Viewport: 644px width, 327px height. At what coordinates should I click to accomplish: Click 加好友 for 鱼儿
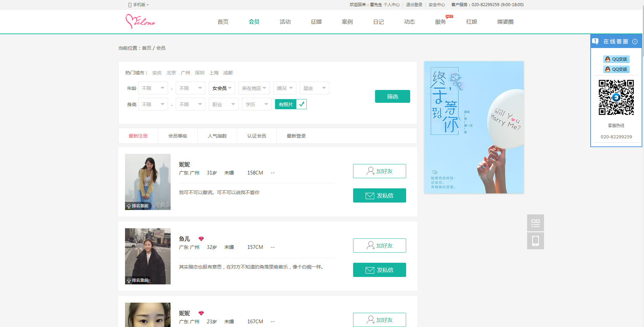tap(379, 246)
